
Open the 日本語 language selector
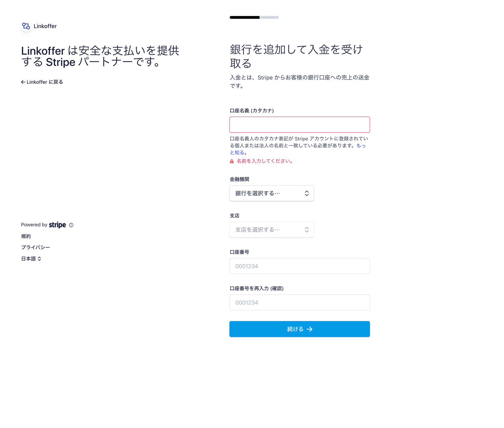[31, 259]
